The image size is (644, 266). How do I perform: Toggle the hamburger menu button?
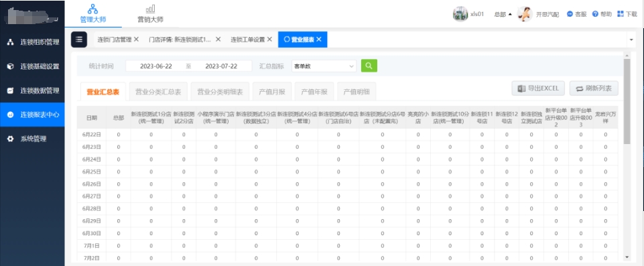pos(79,40)
